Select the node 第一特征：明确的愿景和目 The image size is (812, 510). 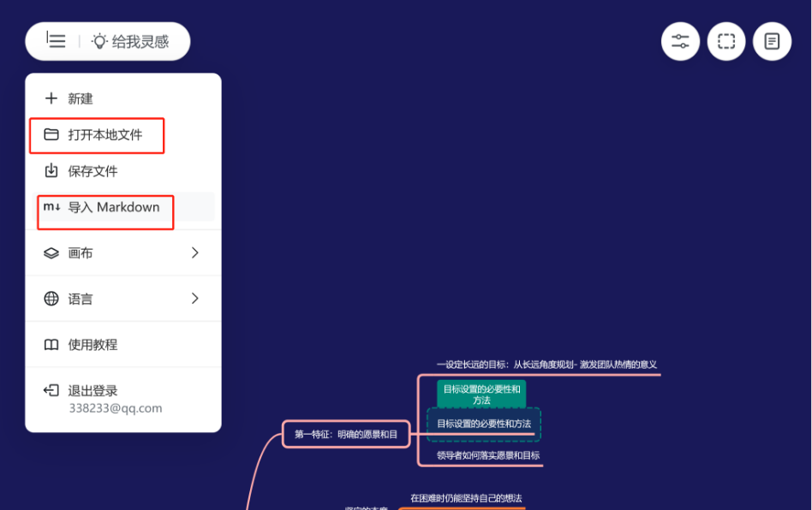point(346,434)
